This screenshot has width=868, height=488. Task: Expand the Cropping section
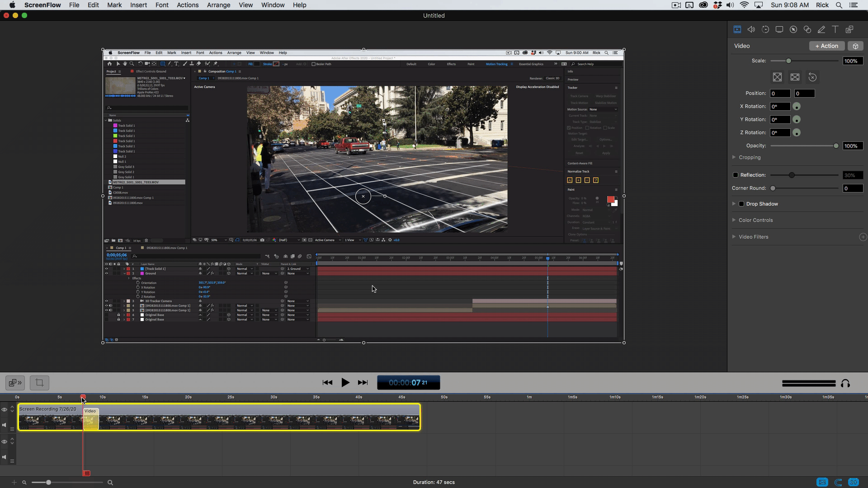(x=734, y=157)
